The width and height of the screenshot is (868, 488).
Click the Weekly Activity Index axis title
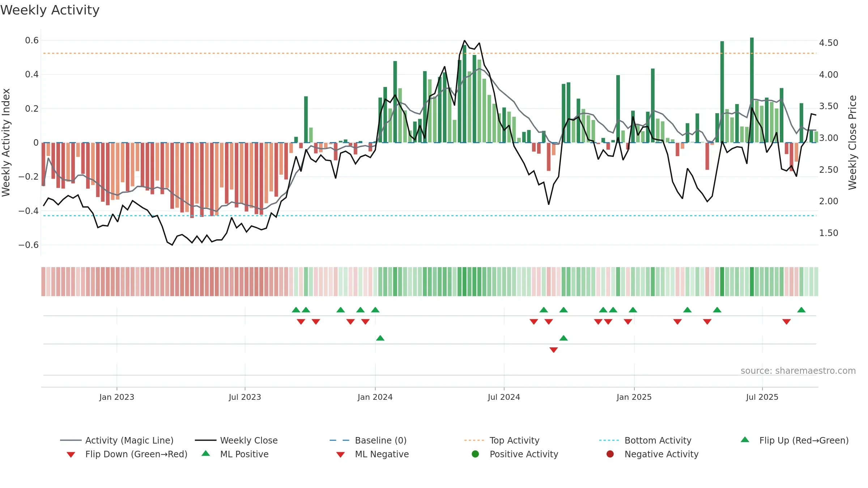click(6, 142)
